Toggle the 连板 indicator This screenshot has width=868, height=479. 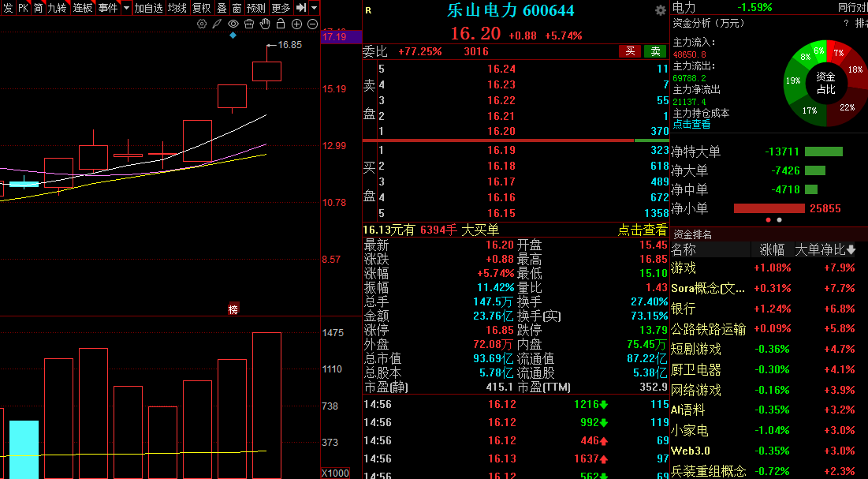point(83,8)
